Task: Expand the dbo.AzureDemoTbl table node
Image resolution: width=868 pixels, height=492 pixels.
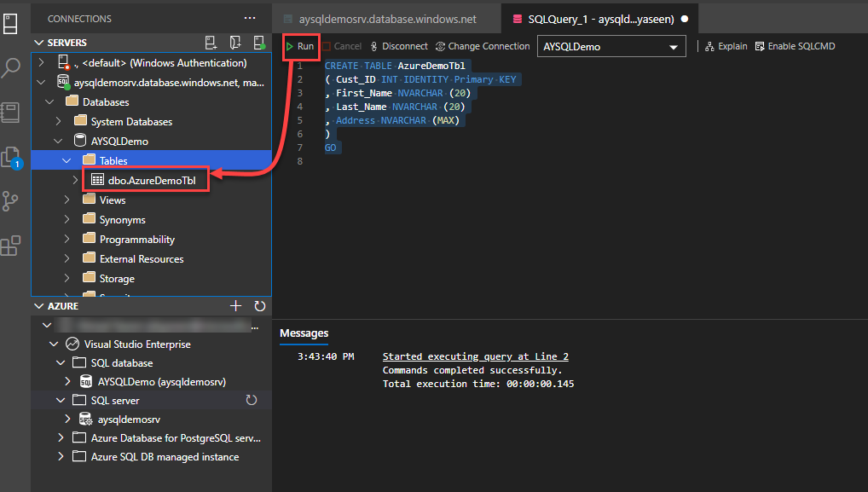Action: click(x=75, y=180)
